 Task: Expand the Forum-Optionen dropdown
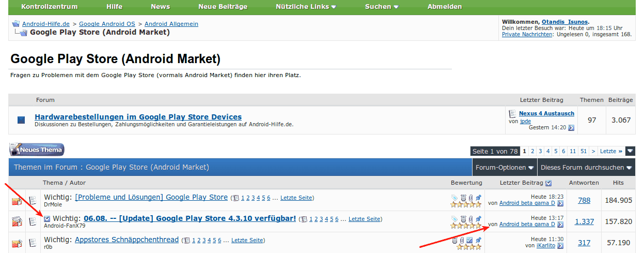505,168
